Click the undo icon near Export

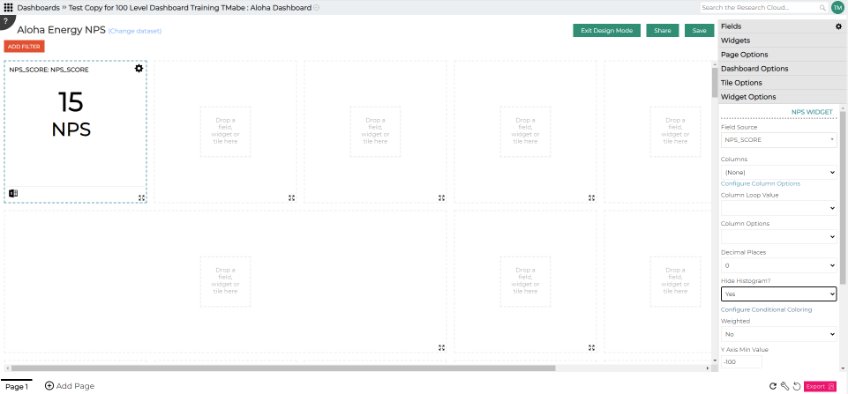pyautogui.click(x=796, y=386)
